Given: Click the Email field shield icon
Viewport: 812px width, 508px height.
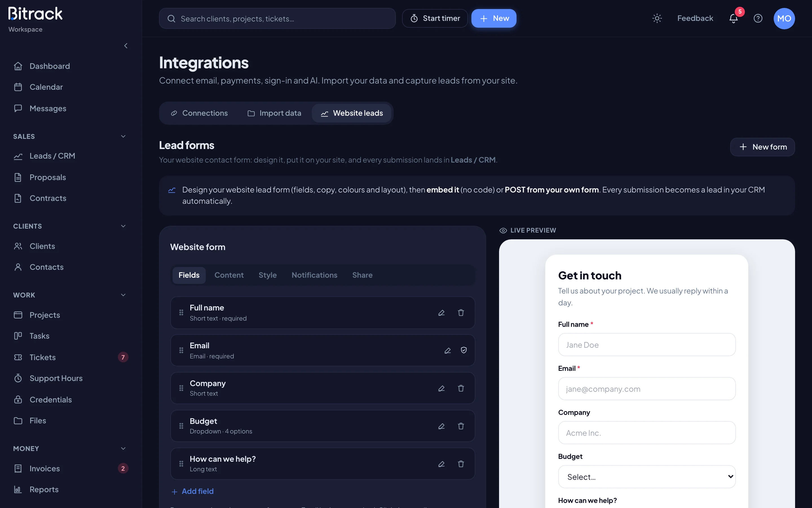Looking at the screenshot, I should (x=464, y=350).
